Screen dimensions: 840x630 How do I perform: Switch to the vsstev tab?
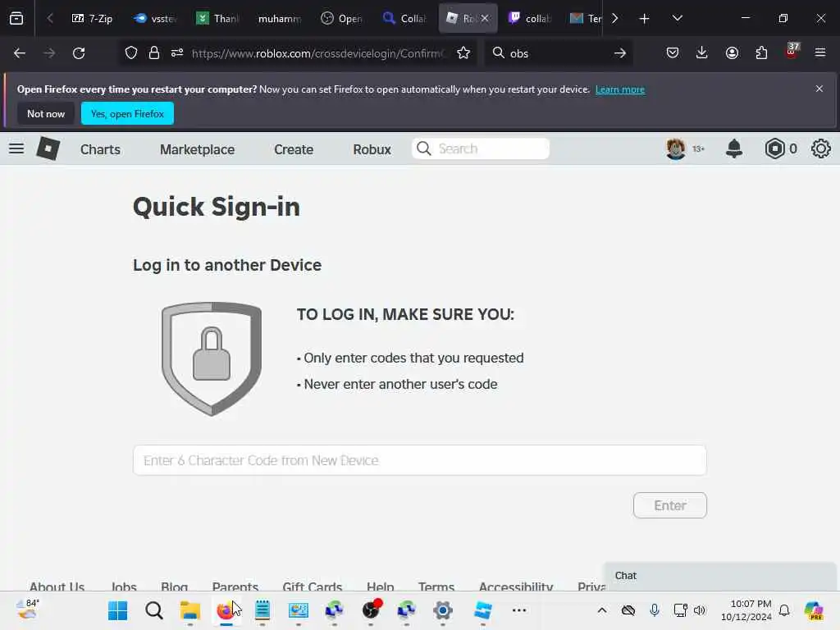155,19
